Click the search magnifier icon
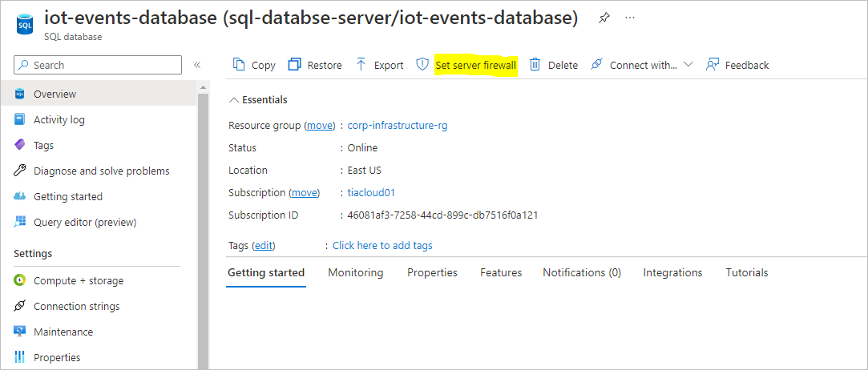Screen dimensions: 868x370 (23, 65)
